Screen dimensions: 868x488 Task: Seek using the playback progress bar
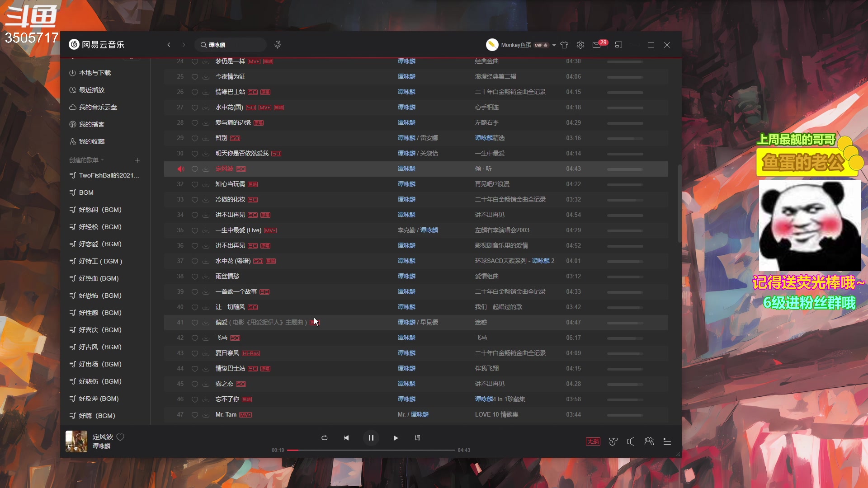pos(371,450)
